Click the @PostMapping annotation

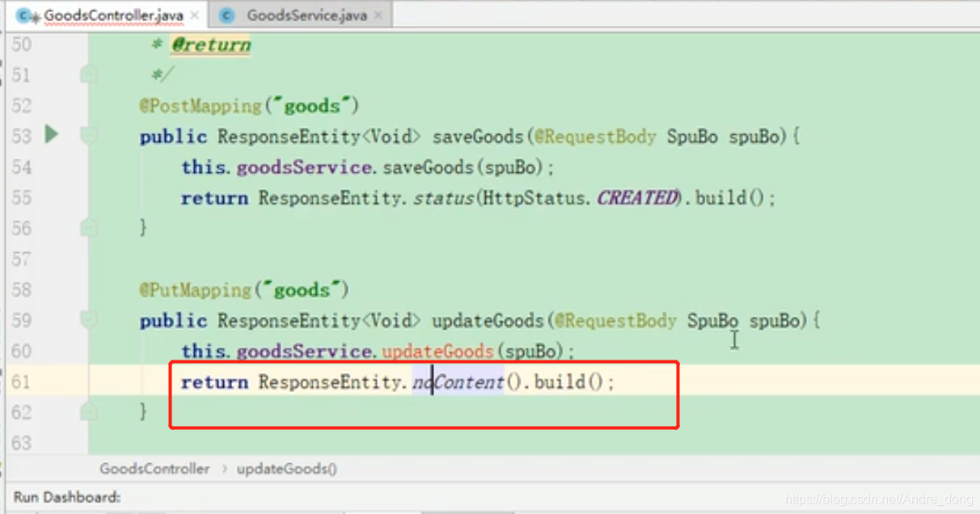click(x=201, y=106)
